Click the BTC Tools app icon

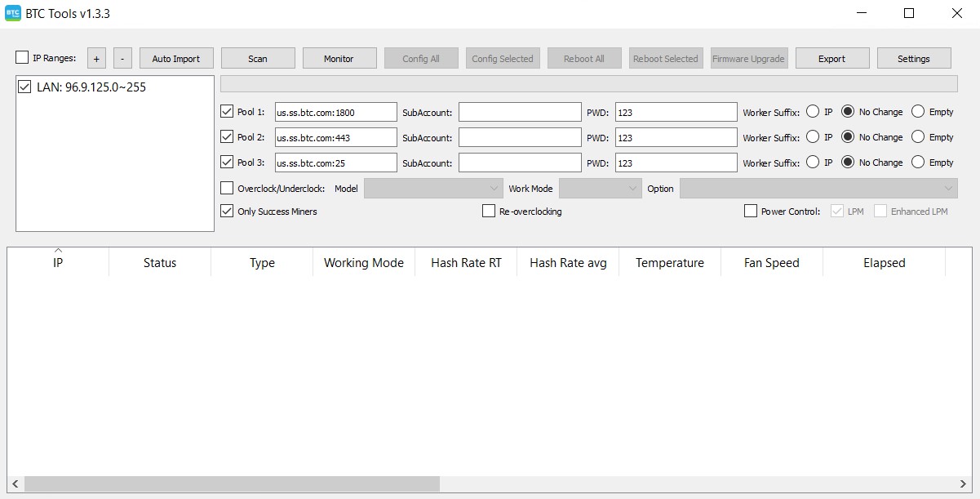point(14,13)
